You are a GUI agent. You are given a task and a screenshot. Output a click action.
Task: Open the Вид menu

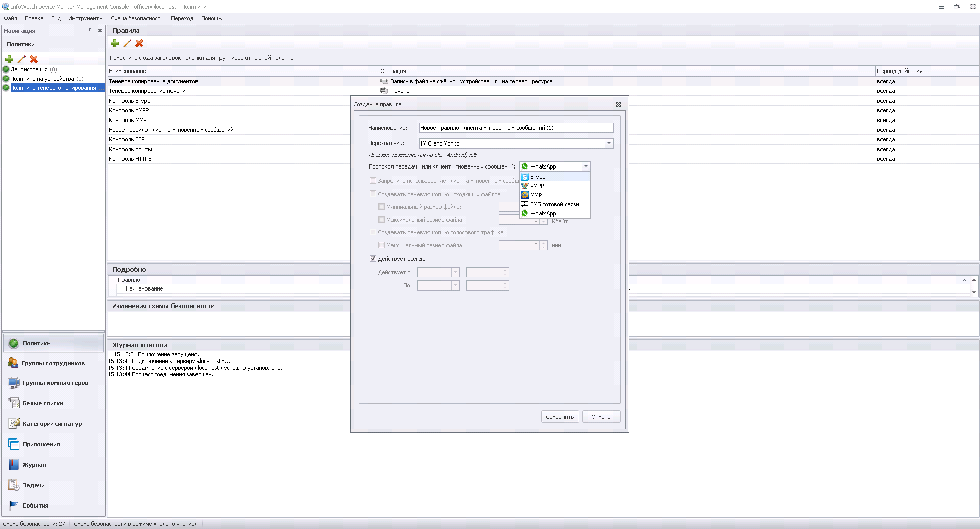56,18
